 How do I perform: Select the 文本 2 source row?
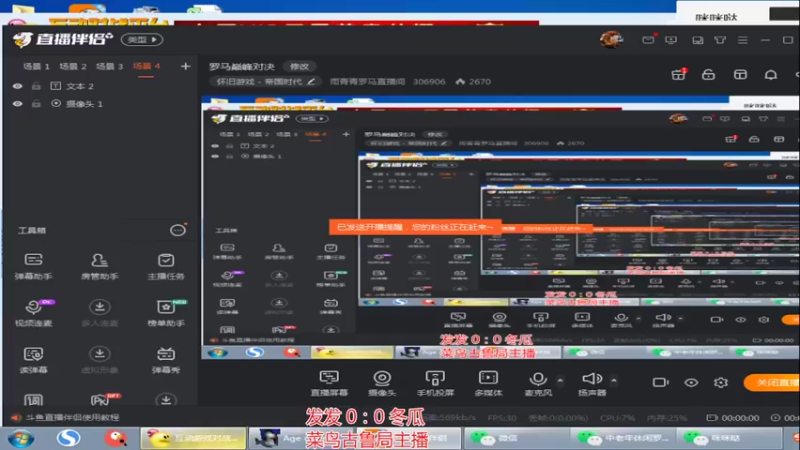coord(101,86)
